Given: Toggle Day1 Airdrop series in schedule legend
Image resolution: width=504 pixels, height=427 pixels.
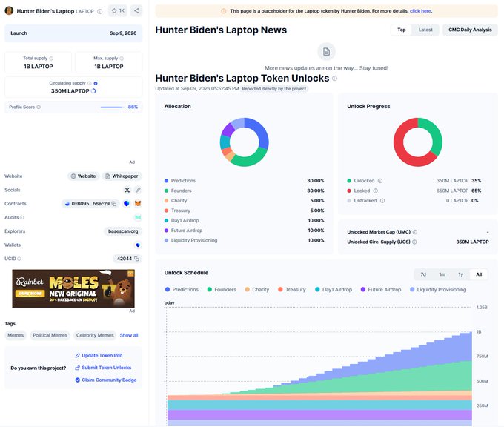Looking at the screenshot, I should pyautogui.click(x=334, y=289).
